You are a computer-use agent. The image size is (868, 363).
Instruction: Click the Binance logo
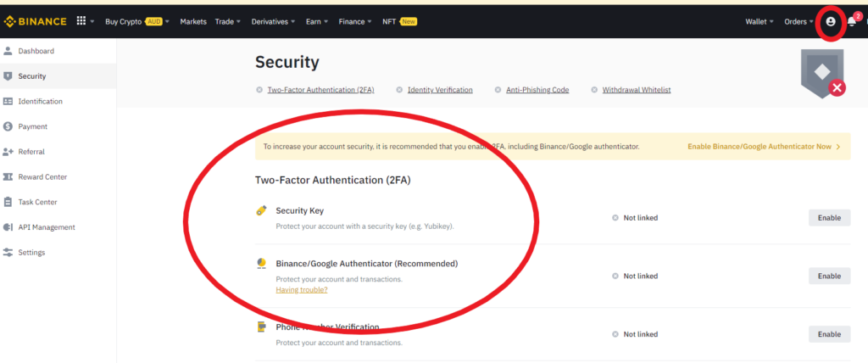36,21
